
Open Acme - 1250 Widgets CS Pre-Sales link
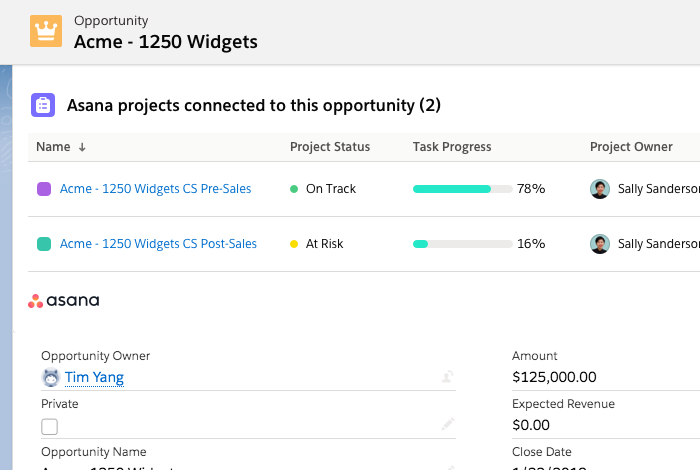[x=155, y=189]
